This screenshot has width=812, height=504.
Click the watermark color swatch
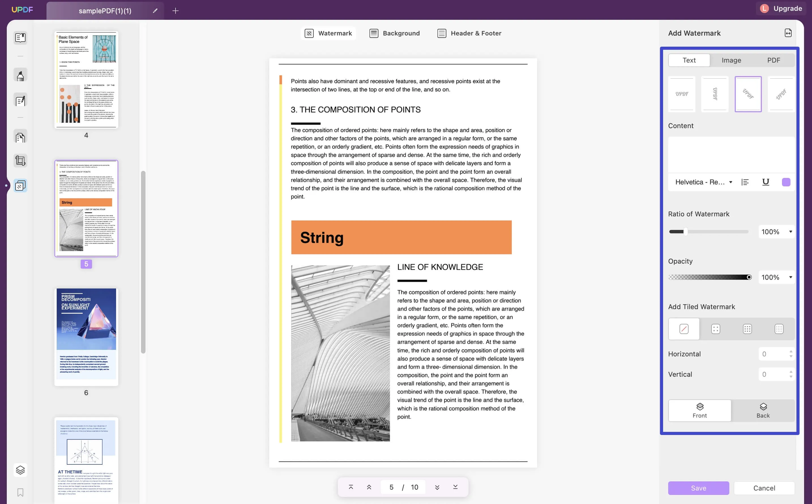coord(787,182)
